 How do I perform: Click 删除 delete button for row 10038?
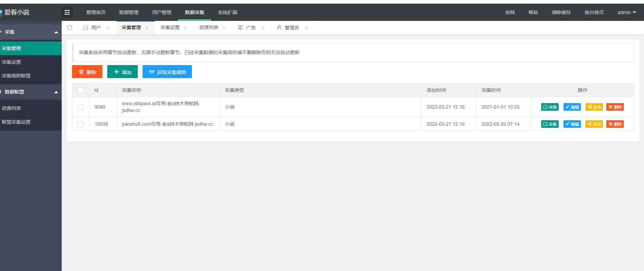pos(615,124)
